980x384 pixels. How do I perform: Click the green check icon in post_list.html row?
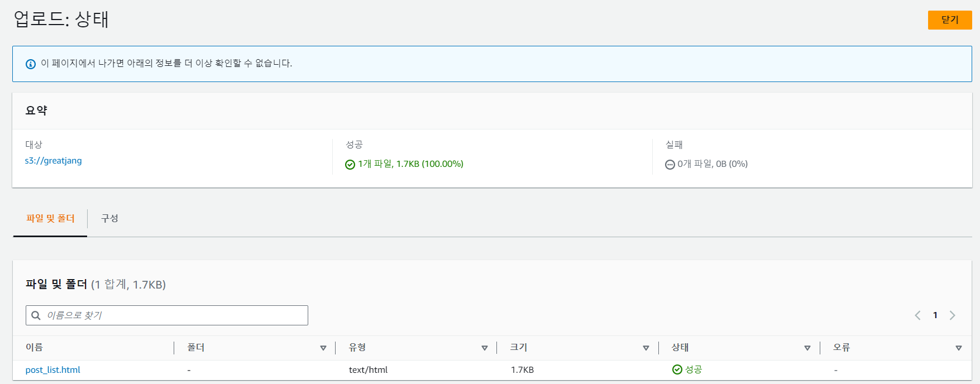(x=677, y=369)
